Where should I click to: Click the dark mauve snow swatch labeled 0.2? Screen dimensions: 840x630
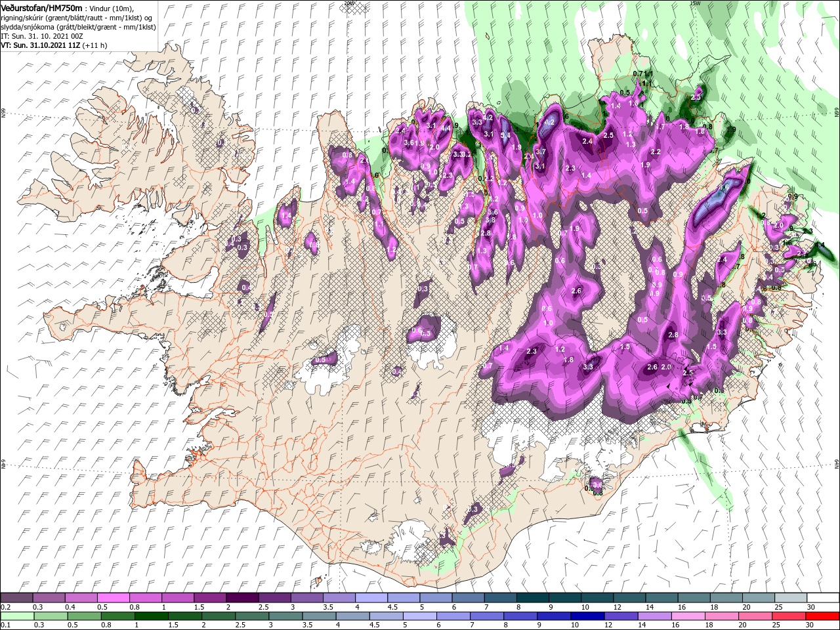[16, 598]
